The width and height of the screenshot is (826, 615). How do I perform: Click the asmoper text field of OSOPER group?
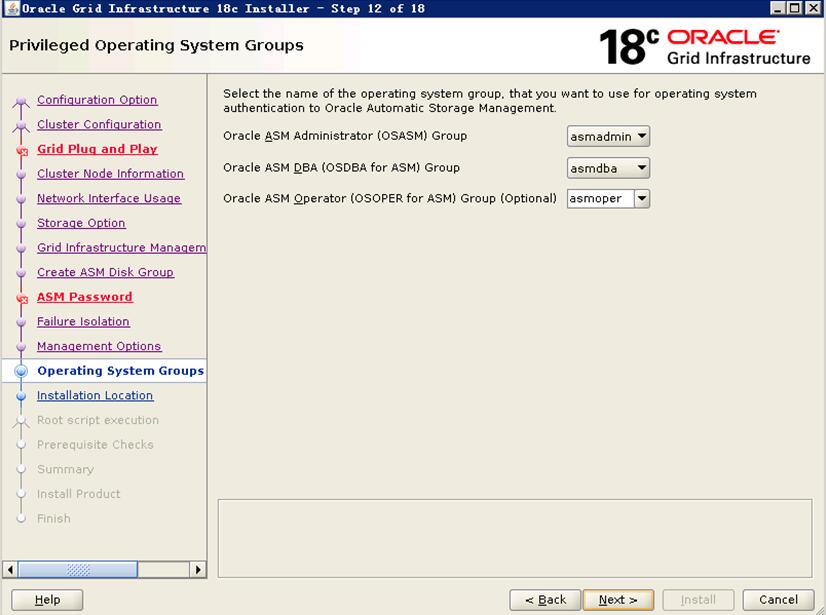601,199
